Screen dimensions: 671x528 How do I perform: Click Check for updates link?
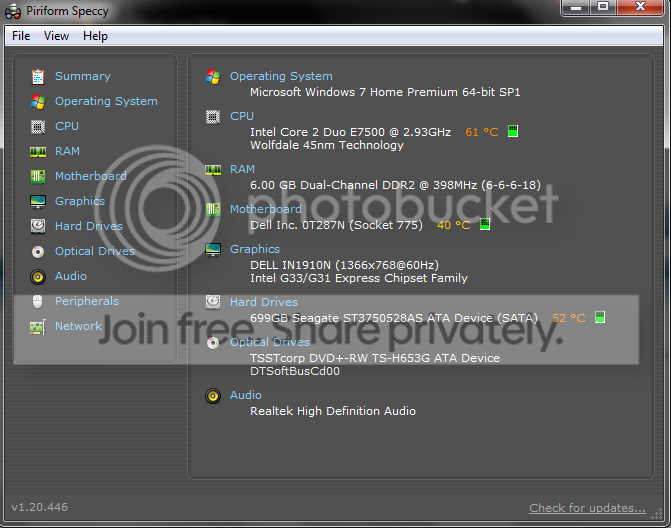(587, 508)
